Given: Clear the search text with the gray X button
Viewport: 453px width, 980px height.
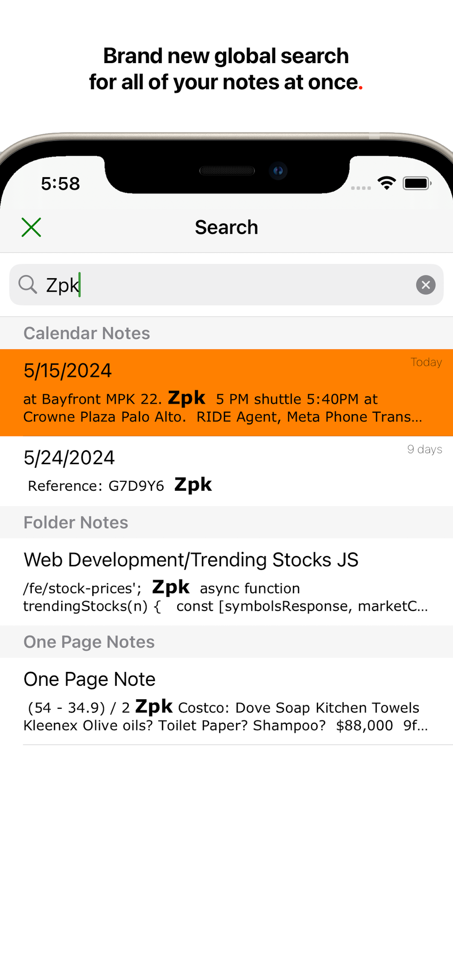Looking at the screenshot, I should point(426,285).
